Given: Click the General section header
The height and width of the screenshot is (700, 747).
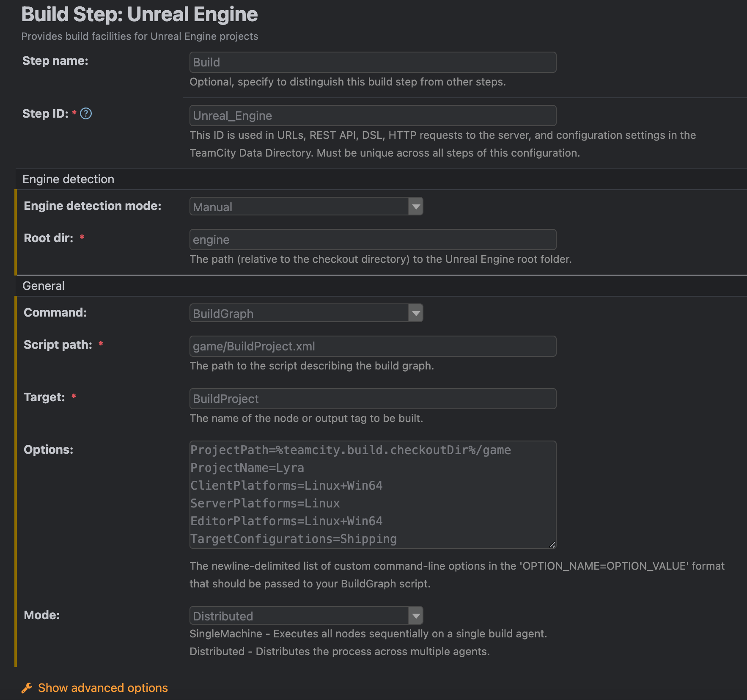Looking at the screenshot, I should (44, 286).
